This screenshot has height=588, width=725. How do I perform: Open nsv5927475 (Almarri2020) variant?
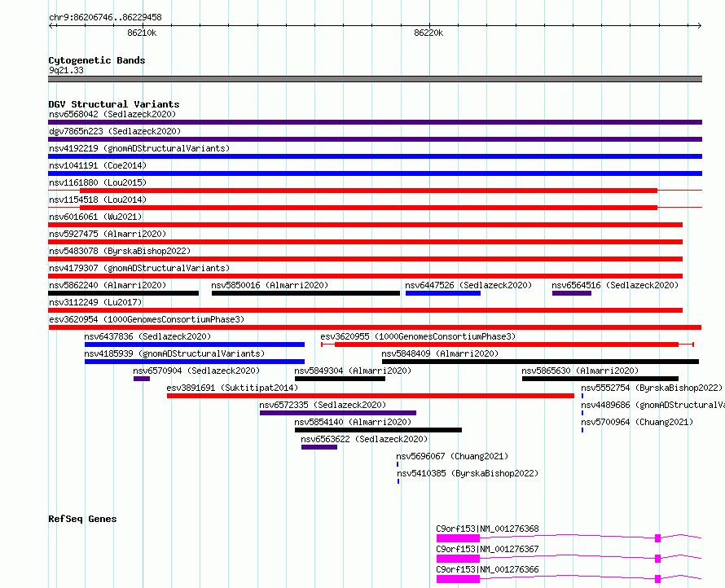coord(108,234)
